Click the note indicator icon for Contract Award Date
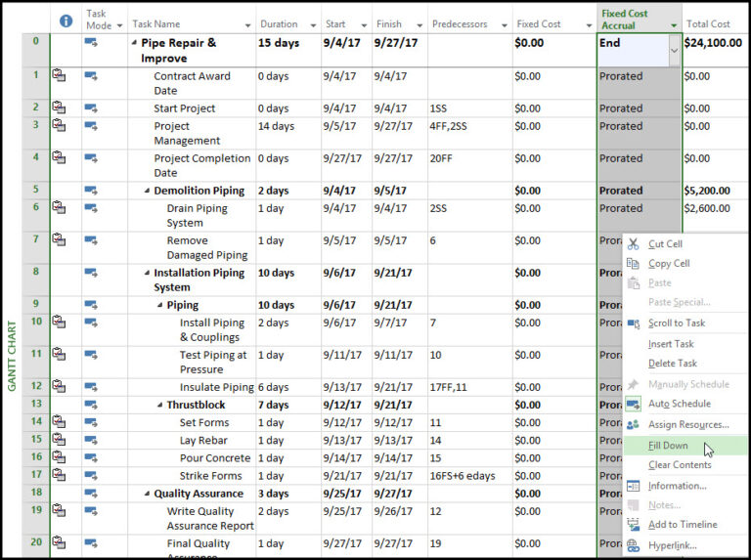751x560 pixels. (x=59, y=75)
